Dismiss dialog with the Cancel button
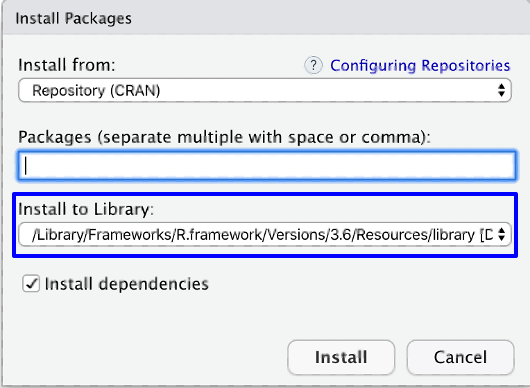Image resolution: width=530 pixels, height=388 pixels. pos(460,357)
